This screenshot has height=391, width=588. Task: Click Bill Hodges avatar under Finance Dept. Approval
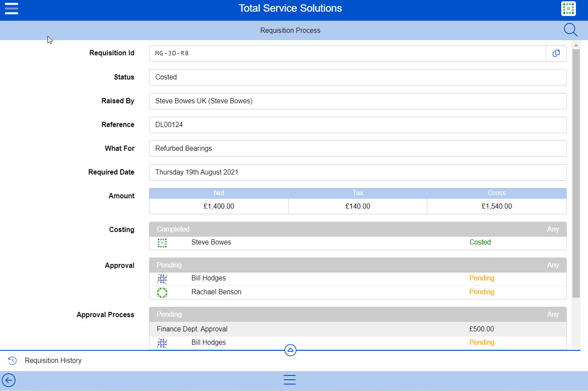coord(162,343)
